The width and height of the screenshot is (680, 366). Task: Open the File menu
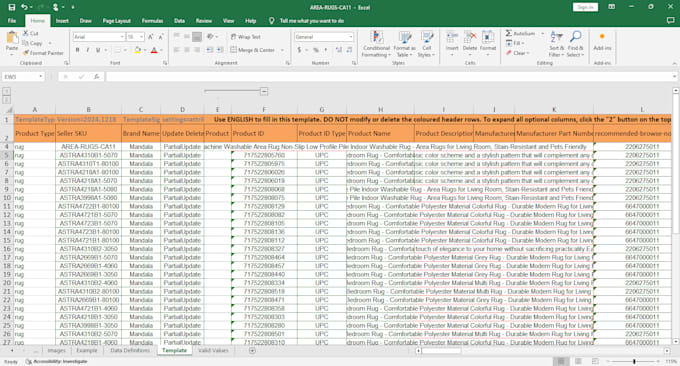[12, 20]
